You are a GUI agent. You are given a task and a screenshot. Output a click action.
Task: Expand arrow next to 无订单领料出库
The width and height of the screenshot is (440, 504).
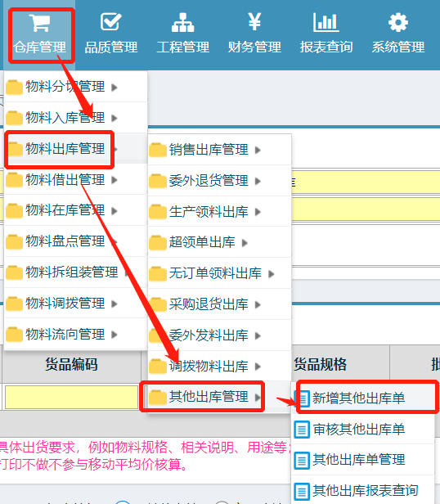tap(271, 274)
